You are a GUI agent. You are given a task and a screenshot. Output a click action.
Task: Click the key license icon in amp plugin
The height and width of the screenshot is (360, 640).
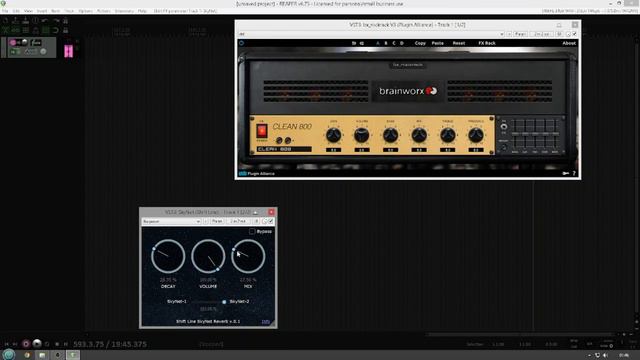566,173
